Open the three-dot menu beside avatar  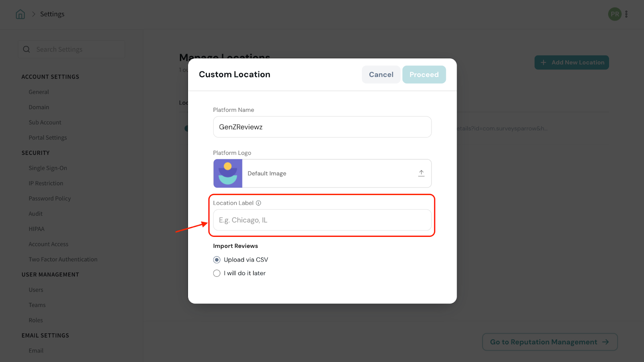tap(626, 14)
